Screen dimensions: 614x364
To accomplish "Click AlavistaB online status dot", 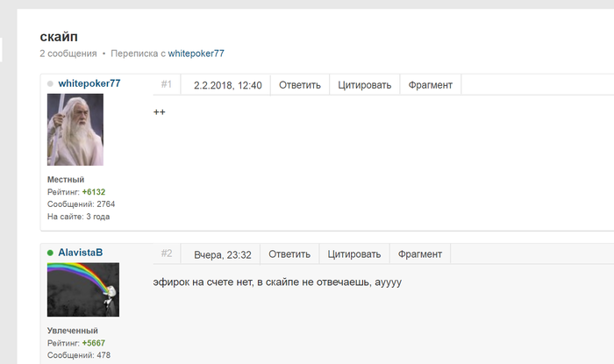I will pyautogui.click(x=50, y=253).
